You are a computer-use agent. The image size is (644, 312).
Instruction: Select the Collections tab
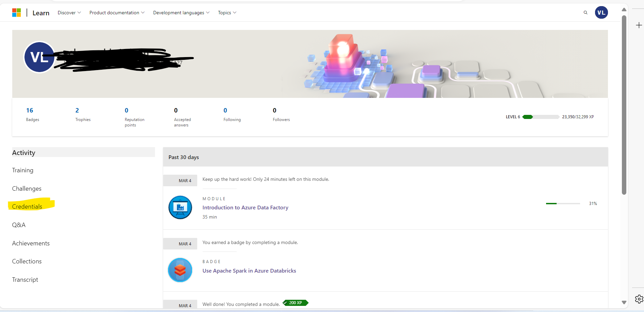coord(27,261)
